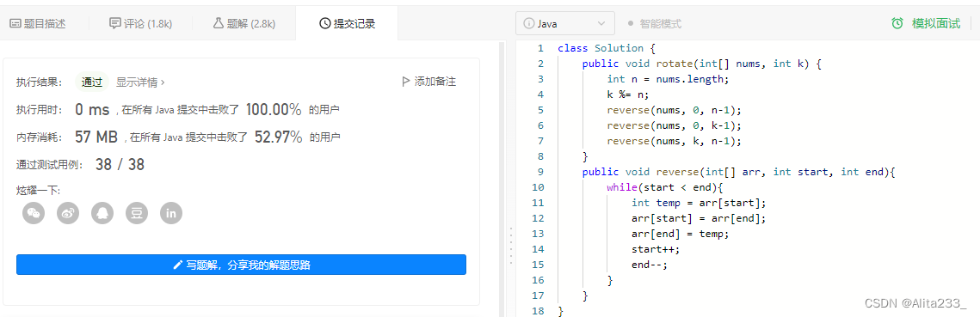Share result to Weibo icon
Image resolution: width=980 pixels, height=317 pixels.
point(68,213)
